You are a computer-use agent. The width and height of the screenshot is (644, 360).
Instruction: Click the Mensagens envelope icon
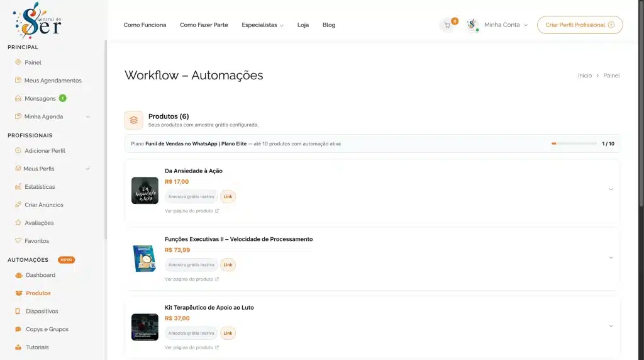click(18, 98)
